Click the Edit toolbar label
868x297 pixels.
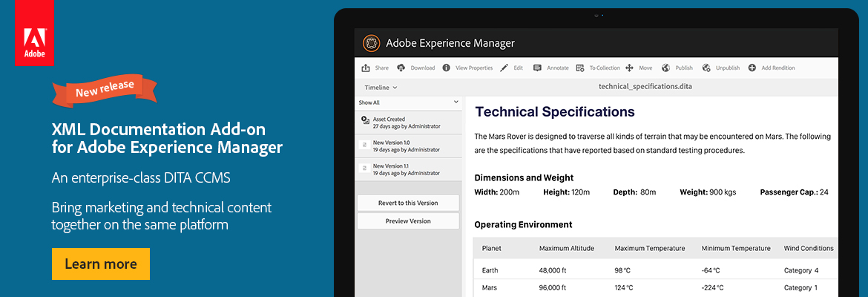(518, 68)
